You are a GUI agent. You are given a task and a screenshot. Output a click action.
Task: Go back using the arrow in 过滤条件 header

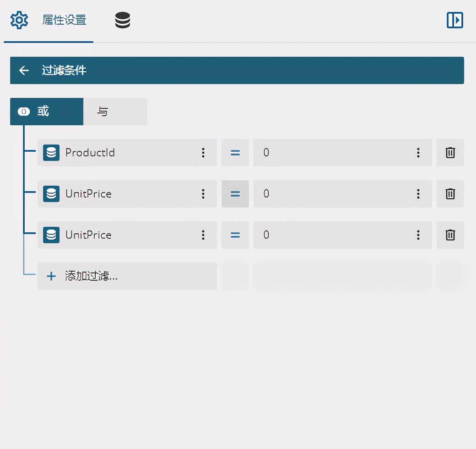click(24, 70)
